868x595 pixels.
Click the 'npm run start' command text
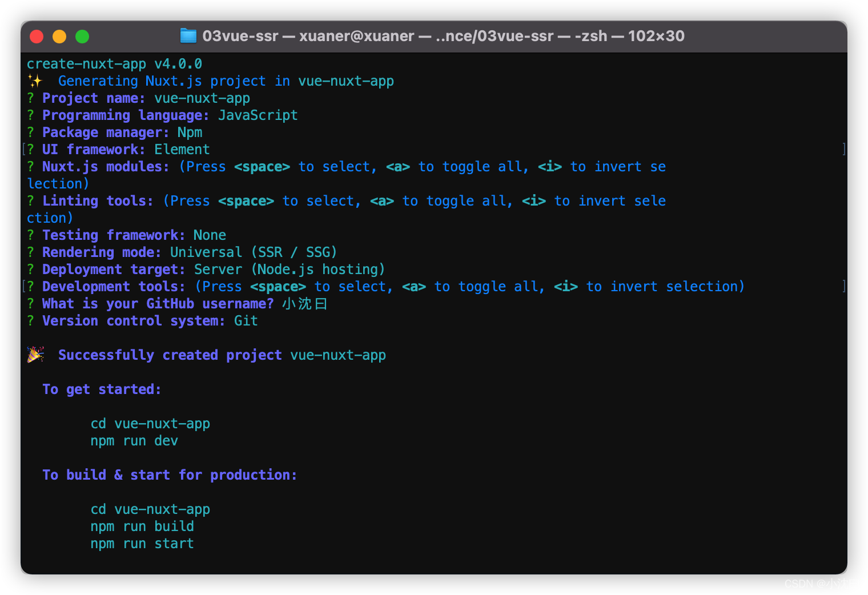[142, 544]
